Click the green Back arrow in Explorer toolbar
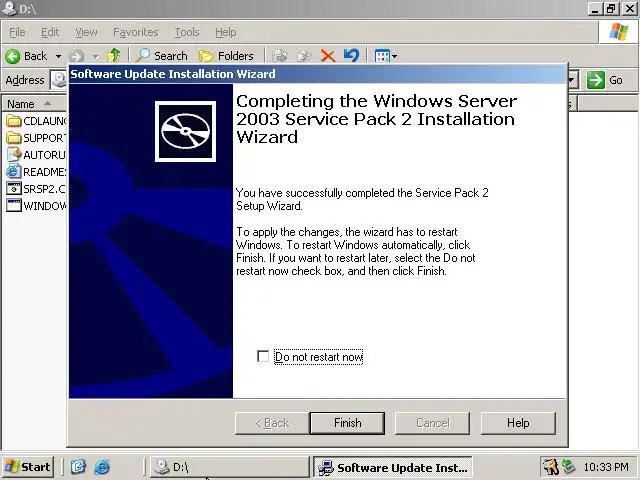The image size is (640, 480). tap(12, 56)
